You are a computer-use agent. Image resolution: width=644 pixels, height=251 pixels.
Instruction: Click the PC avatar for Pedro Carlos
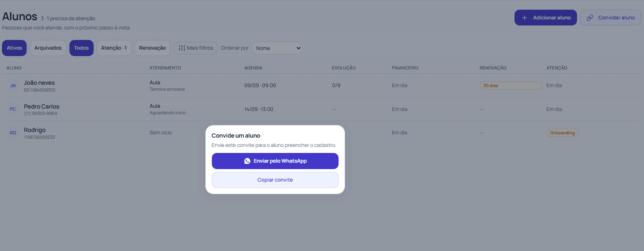[13, 109]
